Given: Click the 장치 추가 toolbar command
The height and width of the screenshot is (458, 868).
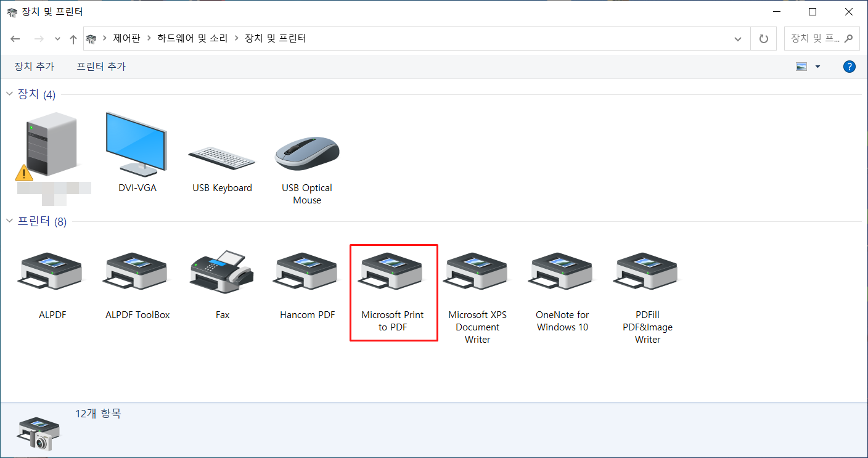Looking at the screenshot, I should (x=34, y=67).
